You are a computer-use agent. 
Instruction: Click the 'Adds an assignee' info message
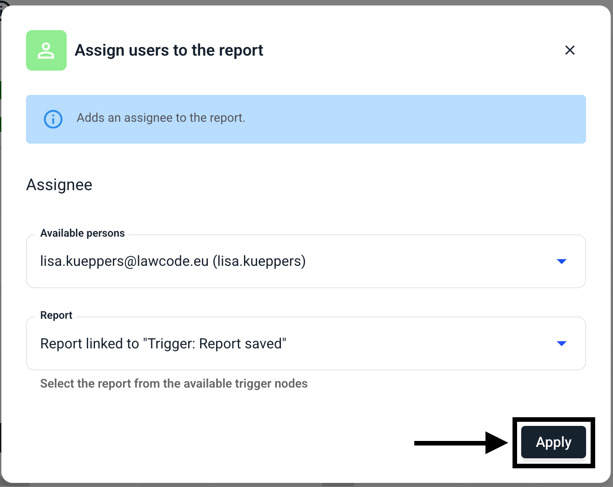point(160,118)
